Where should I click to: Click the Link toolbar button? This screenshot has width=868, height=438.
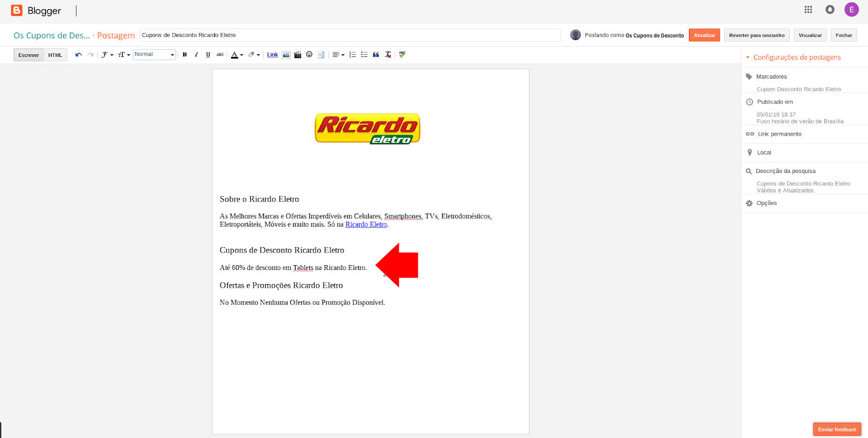[272, 55]
